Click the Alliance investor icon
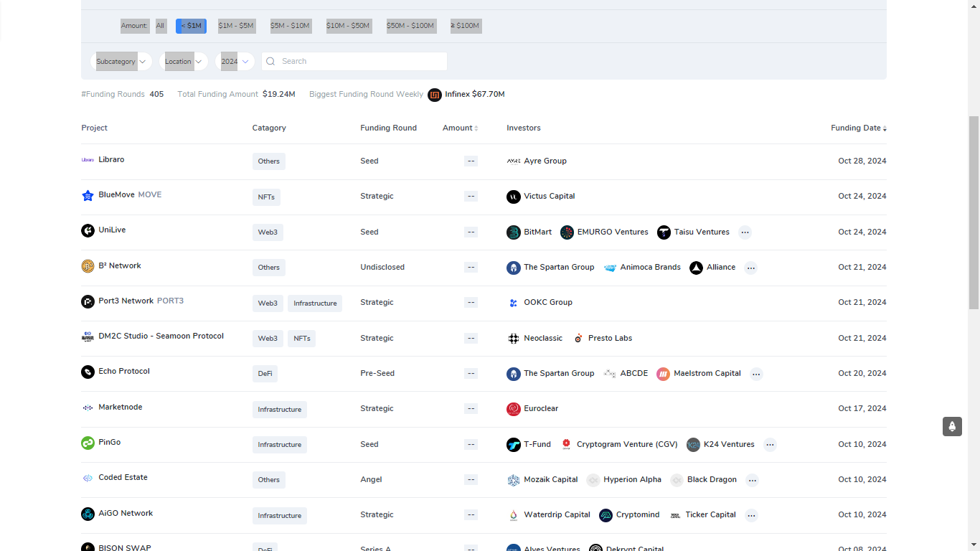The height and width of the screenshot is (551, 980). click(696, 268)
